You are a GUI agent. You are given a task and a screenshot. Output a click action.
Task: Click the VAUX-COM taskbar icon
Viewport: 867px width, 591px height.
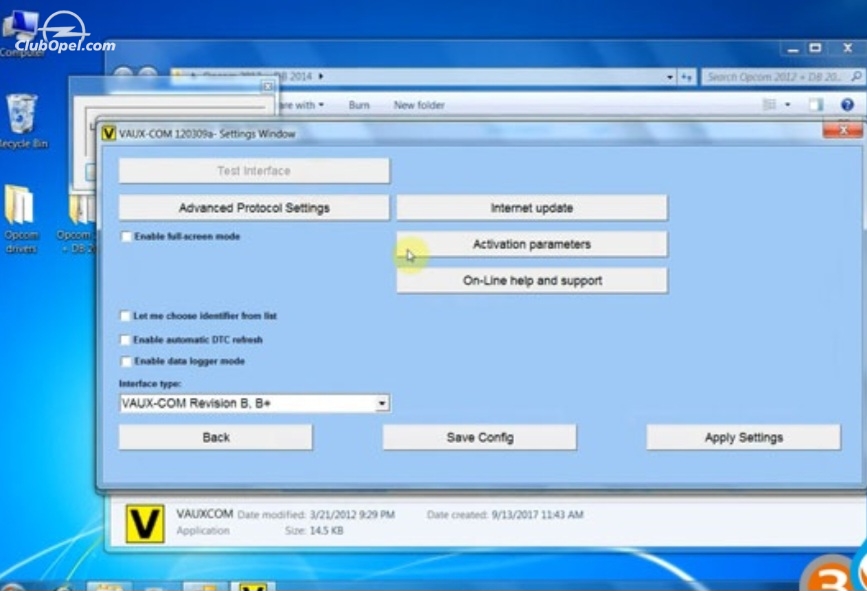click(253, 587)
